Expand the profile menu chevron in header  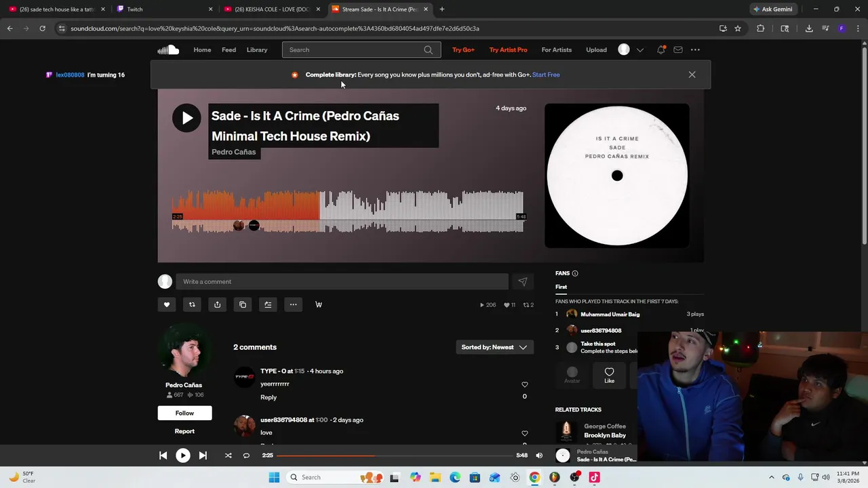639,49
